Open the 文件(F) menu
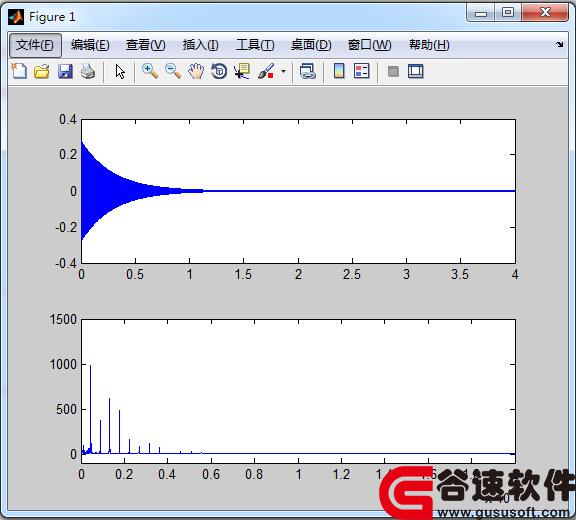Screen dimensions: 576x520 coord(35,45)
